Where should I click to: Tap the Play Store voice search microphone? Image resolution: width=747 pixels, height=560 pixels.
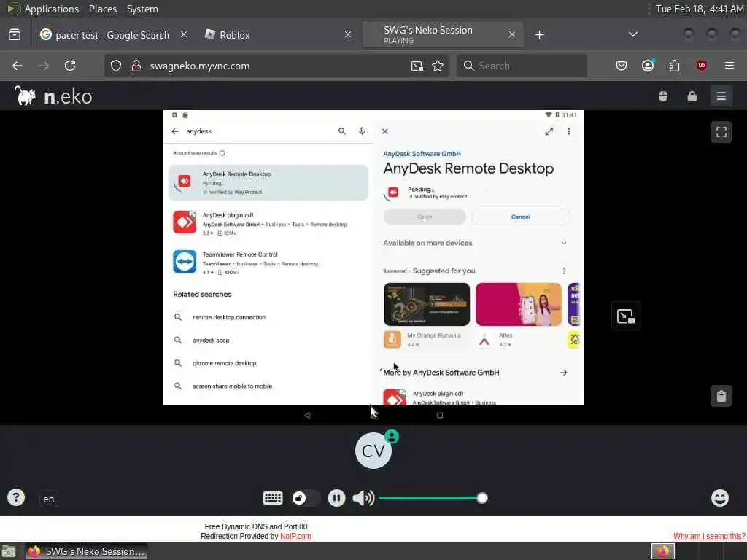click(362, 131)
